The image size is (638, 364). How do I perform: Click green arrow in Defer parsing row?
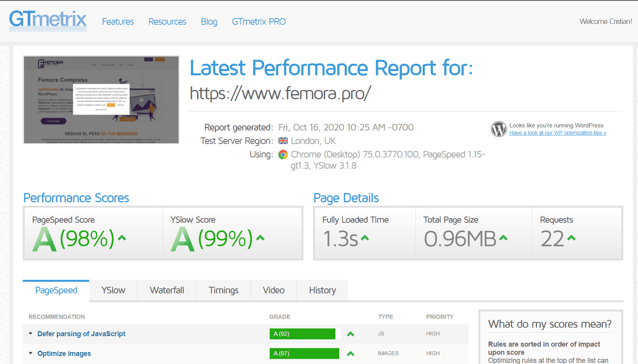pos(351,334)
